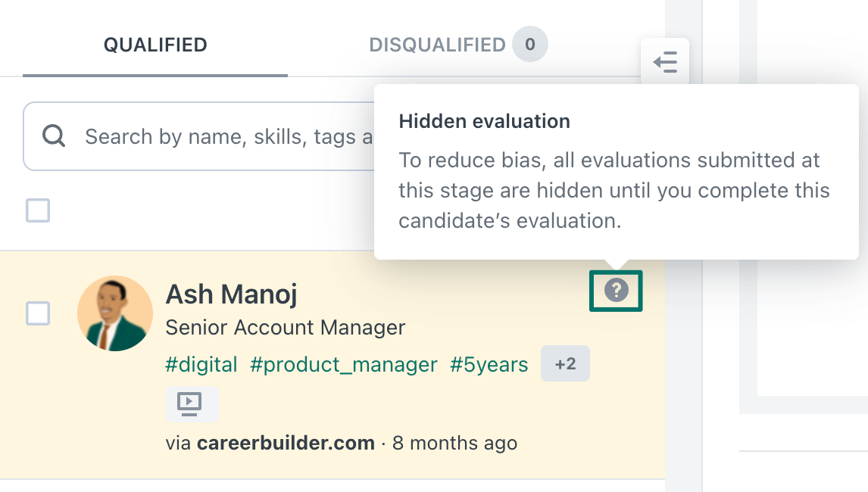Viewport: 868px width, 492px height.
Task: Select the #product_manager tag
Action: pyautogui.click(x=343, y=364)
